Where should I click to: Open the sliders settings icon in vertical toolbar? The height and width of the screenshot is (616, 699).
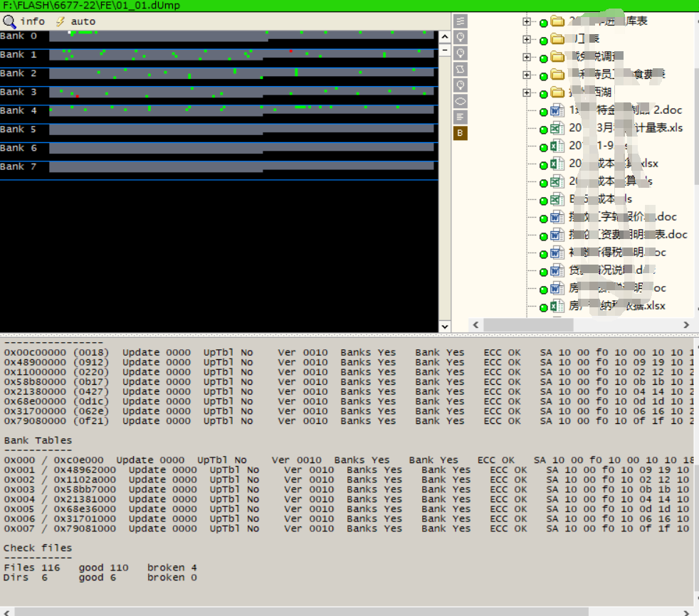[x=460, y=21]
